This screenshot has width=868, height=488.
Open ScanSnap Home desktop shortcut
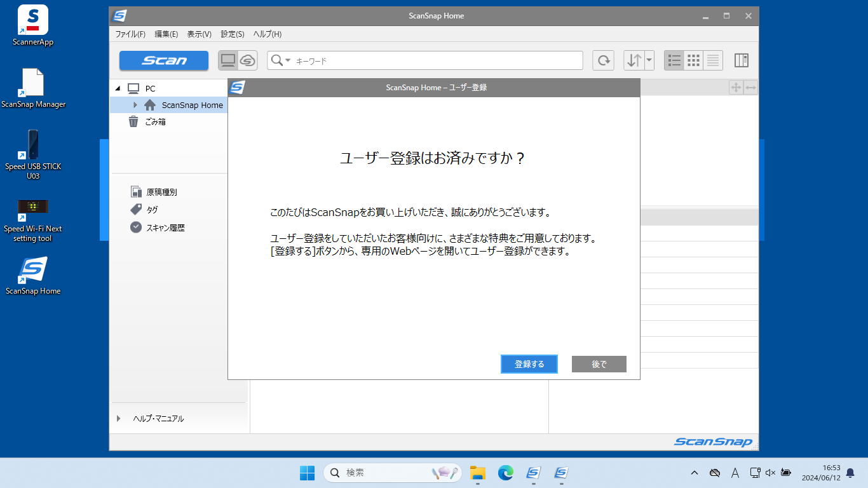(33, 276)
